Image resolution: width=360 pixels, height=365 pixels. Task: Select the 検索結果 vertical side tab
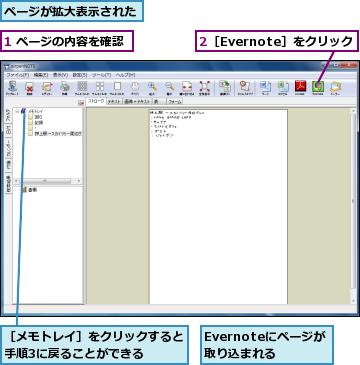coord(8,183)
